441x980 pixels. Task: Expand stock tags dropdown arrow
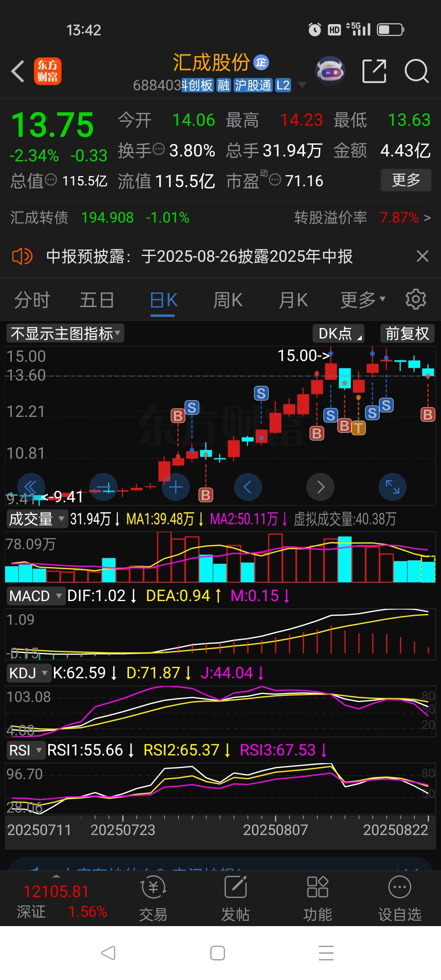302,85
